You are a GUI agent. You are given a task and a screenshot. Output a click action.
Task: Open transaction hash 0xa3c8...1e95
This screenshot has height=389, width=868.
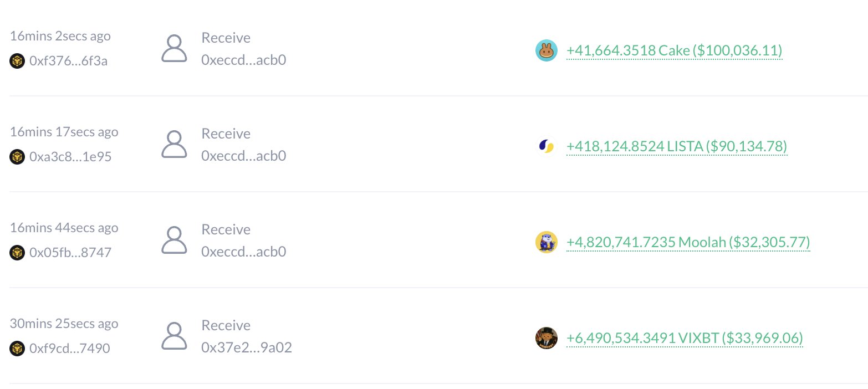point(70,157)
